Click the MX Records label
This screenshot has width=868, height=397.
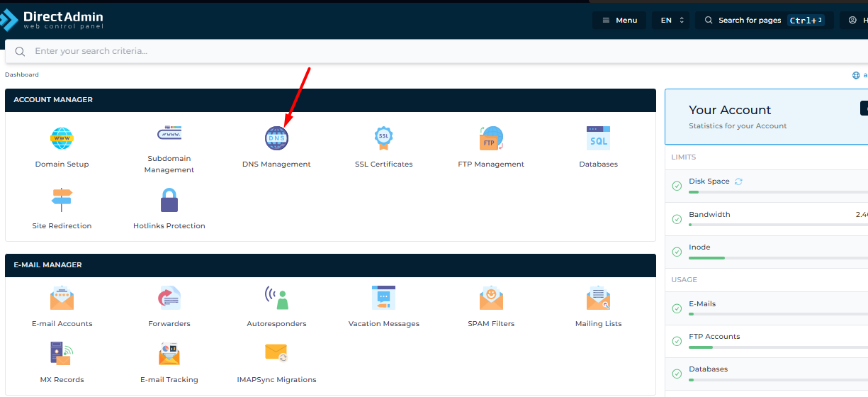(x=62, y=380)
